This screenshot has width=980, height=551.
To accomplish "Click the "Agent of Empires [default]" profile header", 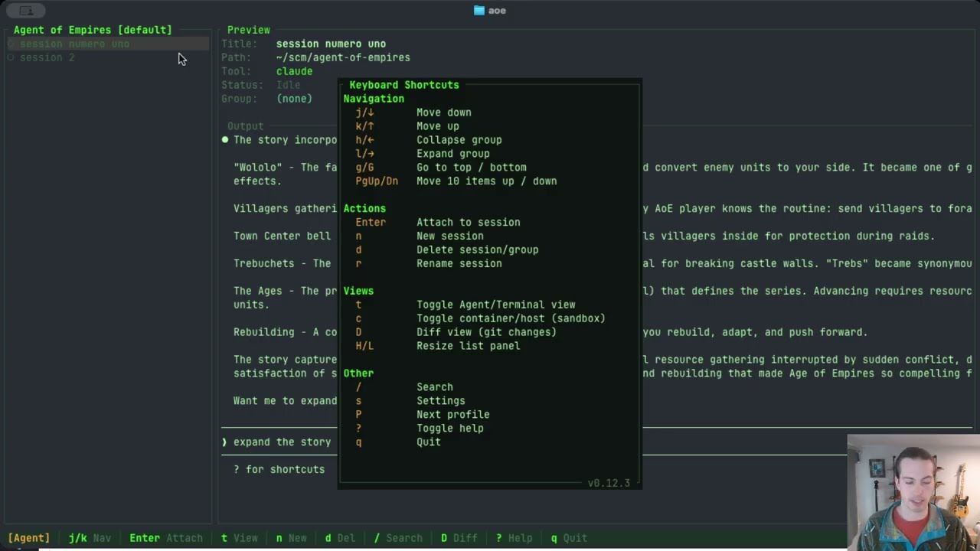I will click(92, 30).
